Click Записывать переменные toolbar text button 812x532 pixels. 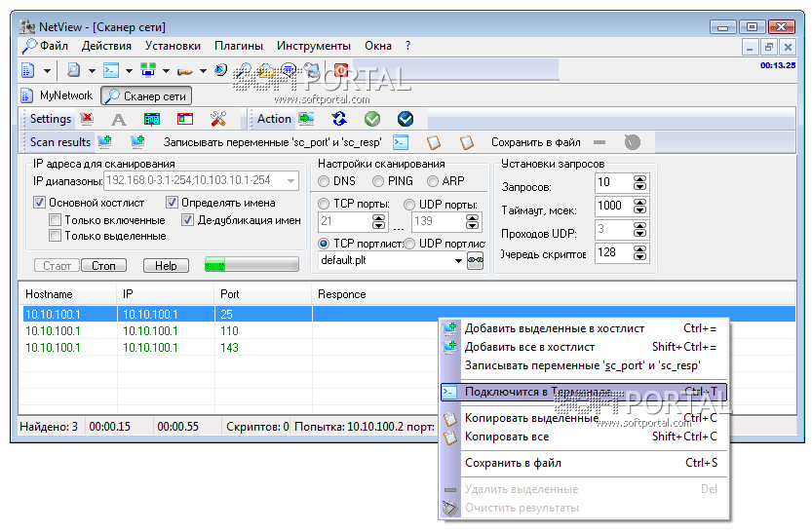coord(272,142)
